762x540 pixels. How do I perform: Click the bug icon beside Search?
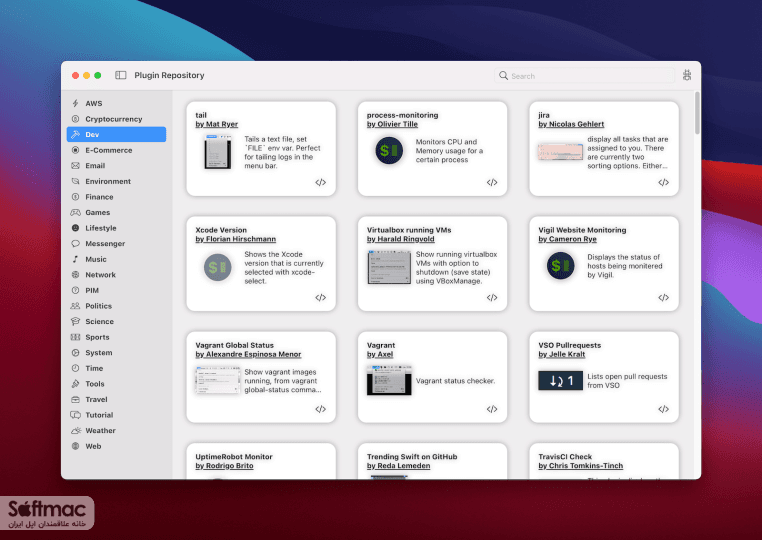click(x=687, y=75)
